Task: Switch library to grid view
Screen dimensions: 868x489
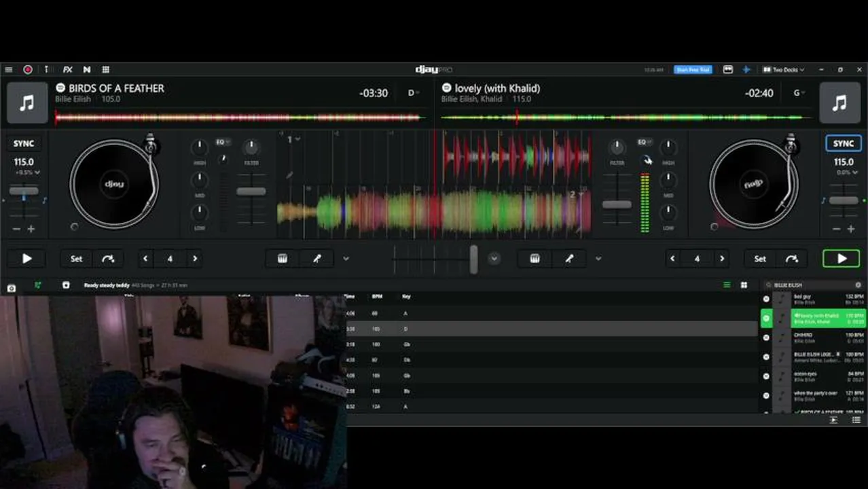Action: point(744,285)
